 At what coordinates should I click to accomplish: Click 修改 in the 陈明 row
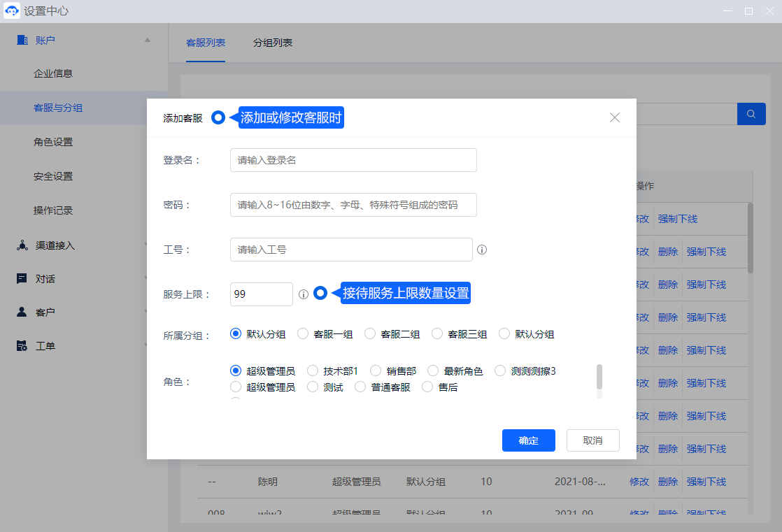639,482
